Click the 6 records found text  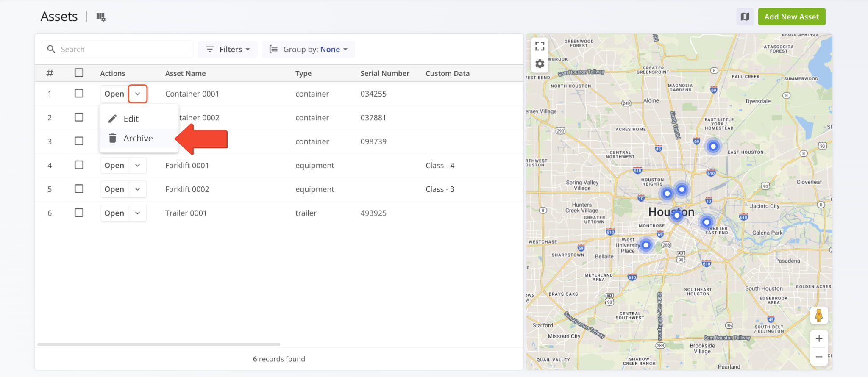[x=279, y=359]
